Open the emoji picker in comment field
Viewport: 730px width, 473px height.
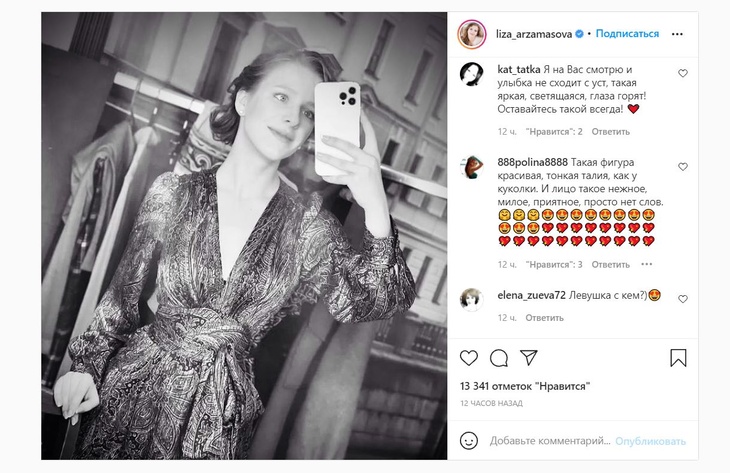point(469,441)
